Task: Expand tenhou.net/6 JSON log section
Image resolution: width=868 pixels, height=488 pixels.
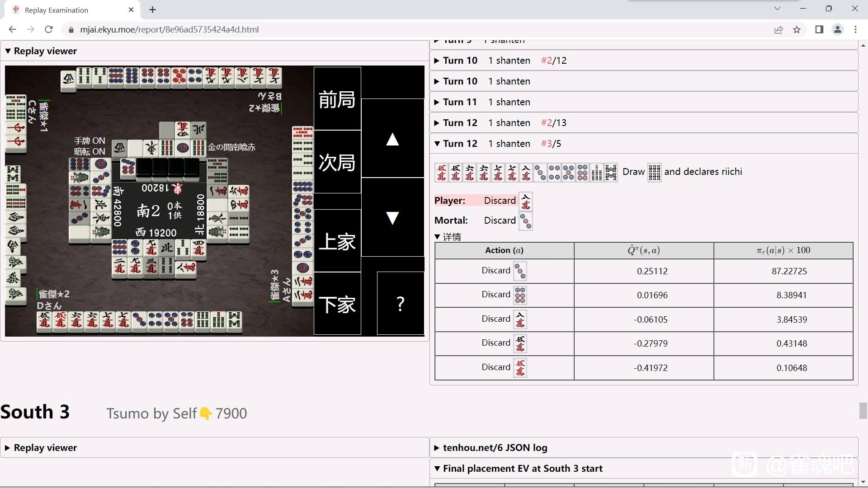Action: [x=644, y=447]
